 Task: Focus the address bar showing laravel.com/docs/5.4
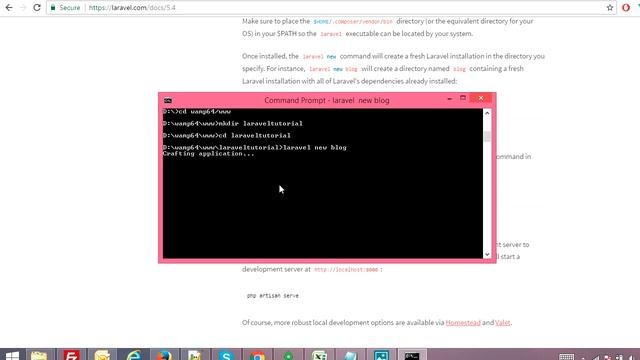pyautogui.click(x=331, y=7)
